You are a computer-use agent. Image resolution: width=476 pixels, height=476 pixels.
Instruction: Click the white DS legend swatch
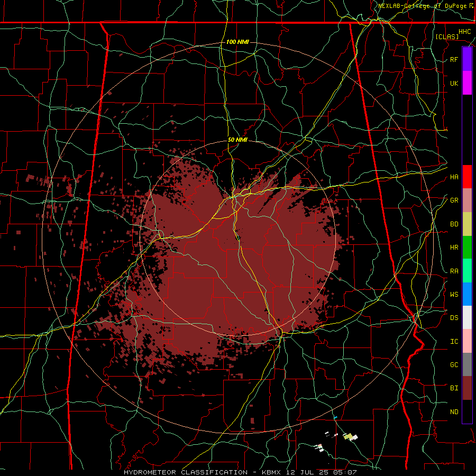point(467,317)
